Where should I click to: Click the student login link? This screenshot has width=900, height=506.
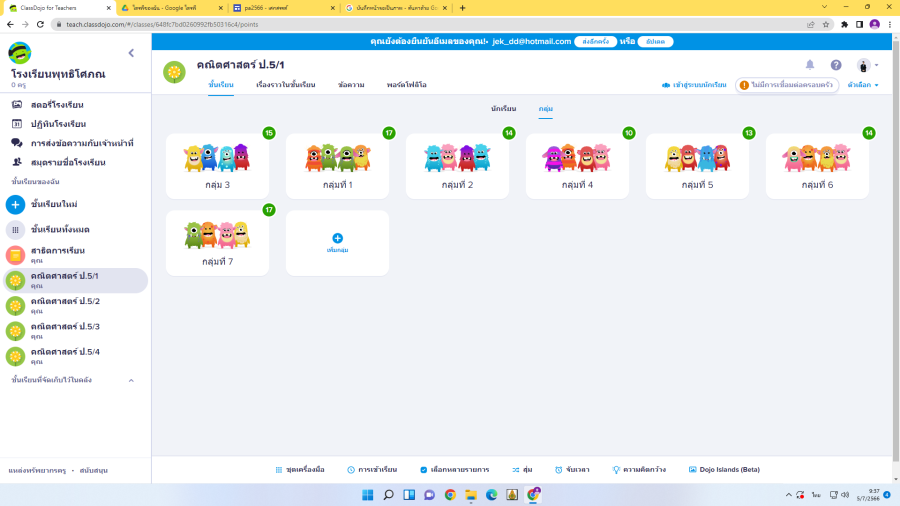click(694, 85)
